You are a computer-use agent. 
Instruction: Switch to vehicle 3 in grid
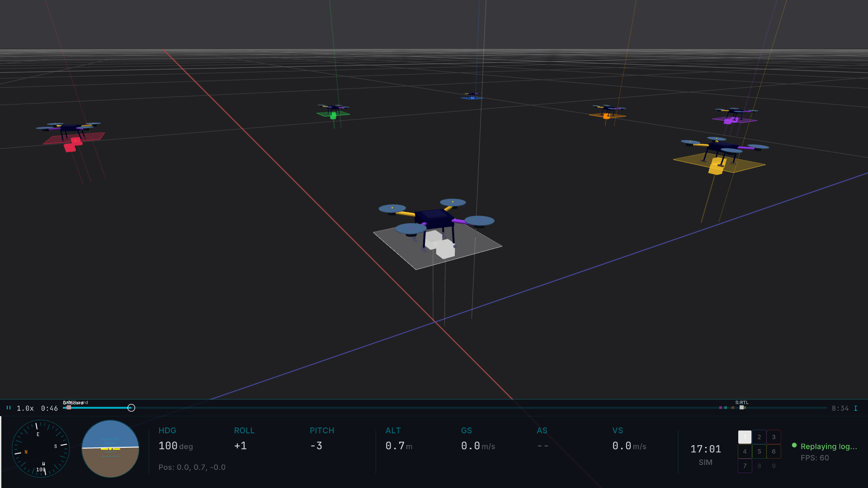(774, 437)
